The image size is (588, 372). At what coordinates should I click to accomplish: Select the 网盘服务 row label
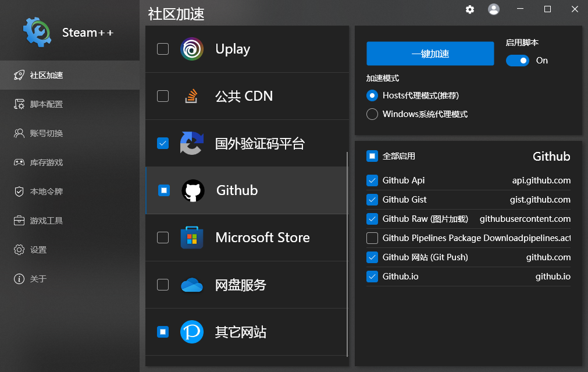point(241,285)
